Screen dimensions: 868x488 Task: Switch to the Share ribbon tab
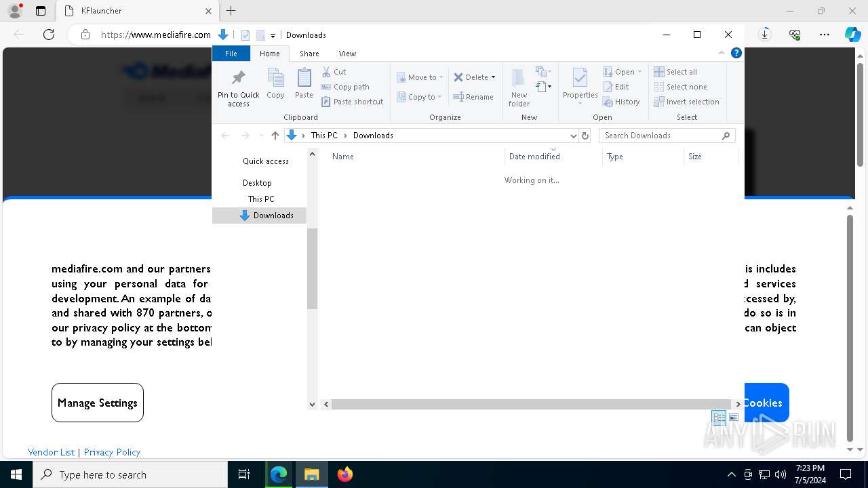click(x=309, y=54)
